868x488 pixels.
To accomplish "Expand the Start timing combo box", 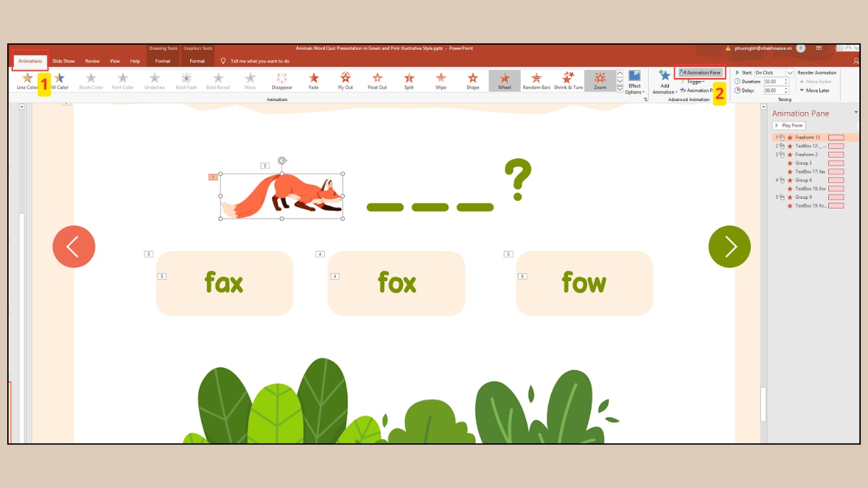I will (790, 73).
